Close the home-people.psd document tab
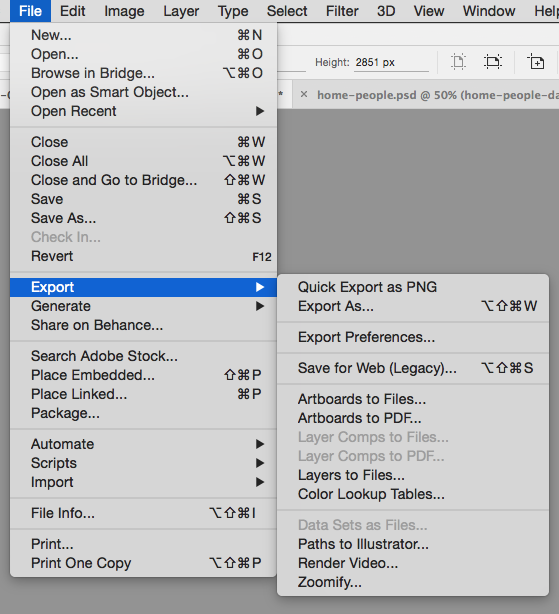 (x=303, y=94)
